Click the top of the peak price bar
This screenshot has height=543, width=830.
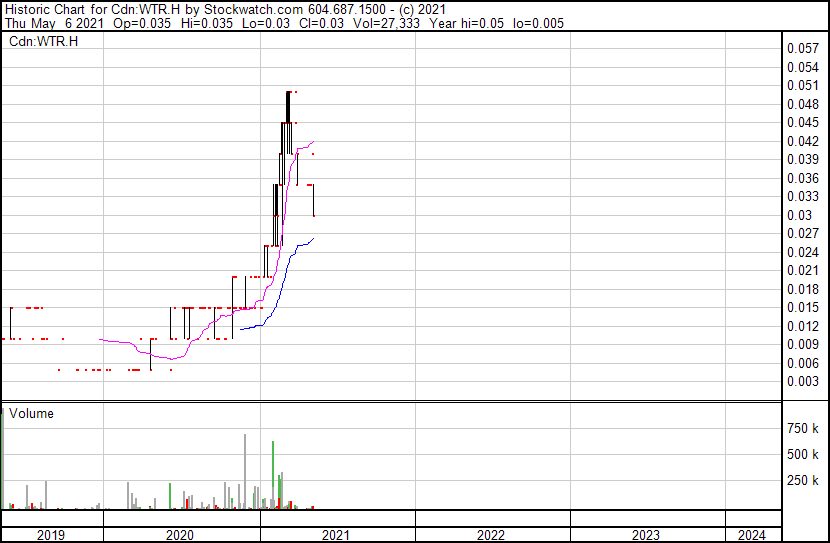[x=288, y=92]
